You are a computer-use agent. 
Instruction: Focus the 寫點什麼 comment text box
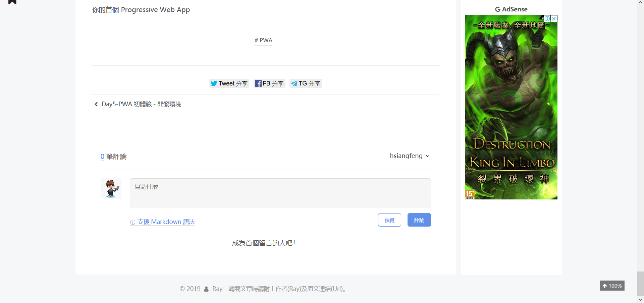click(280, 193)
